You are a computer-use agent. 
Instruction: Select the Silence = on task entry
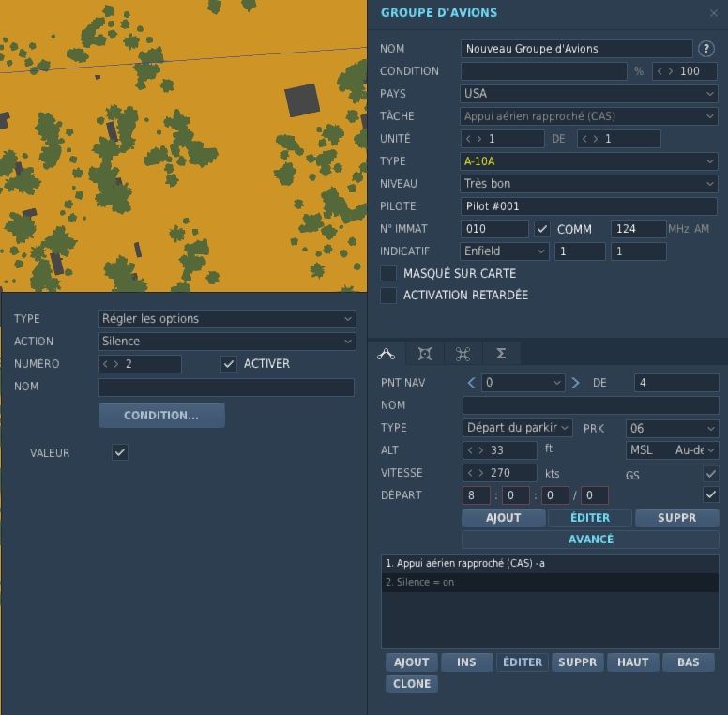(550, 583)
